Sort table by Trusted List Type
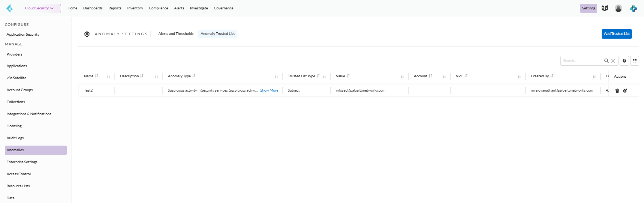This screenshot has width=644, height=203. [318, 76]
